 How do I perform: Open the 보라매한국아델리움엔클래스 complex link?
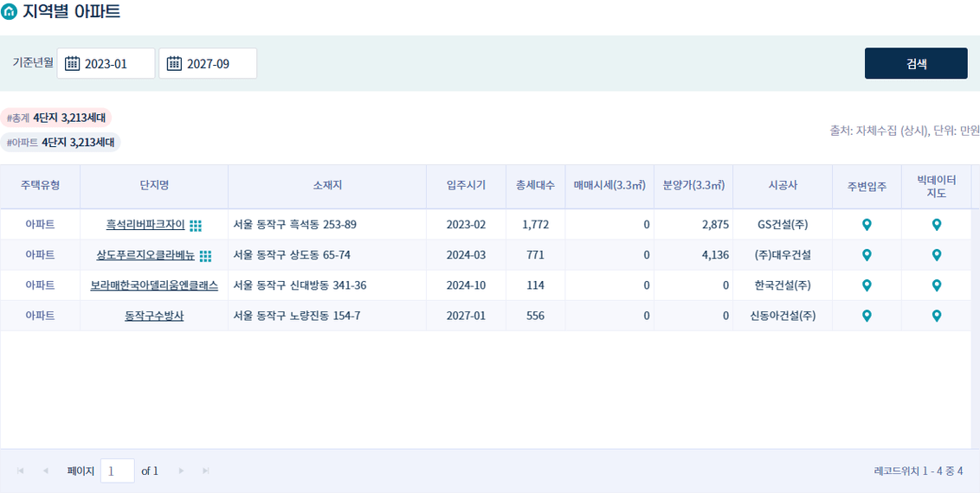[154, 285]
